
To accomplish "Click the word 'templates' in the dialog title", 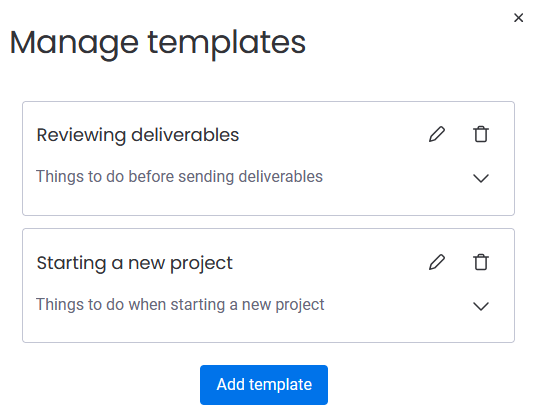I will click(x=227, y=44).
